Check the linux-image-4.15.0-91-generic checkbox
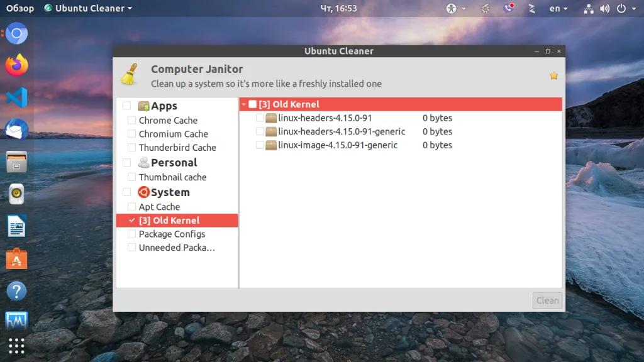 (x=260, y=145)
